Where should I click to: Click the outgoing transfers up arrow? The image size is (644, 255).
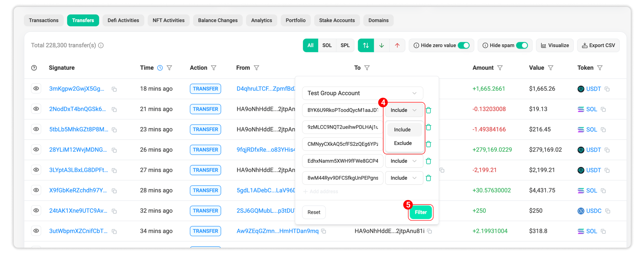(x=397, y=45)
